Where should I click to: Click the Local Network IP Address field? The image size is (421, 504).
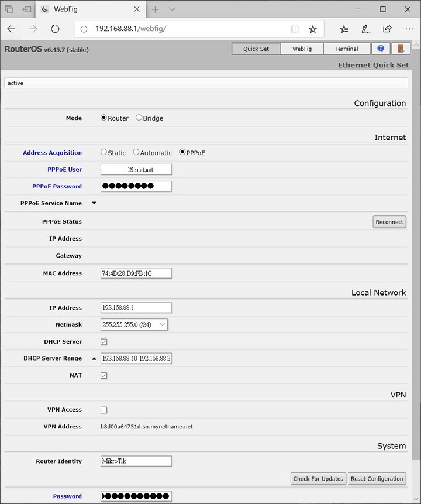136,307
